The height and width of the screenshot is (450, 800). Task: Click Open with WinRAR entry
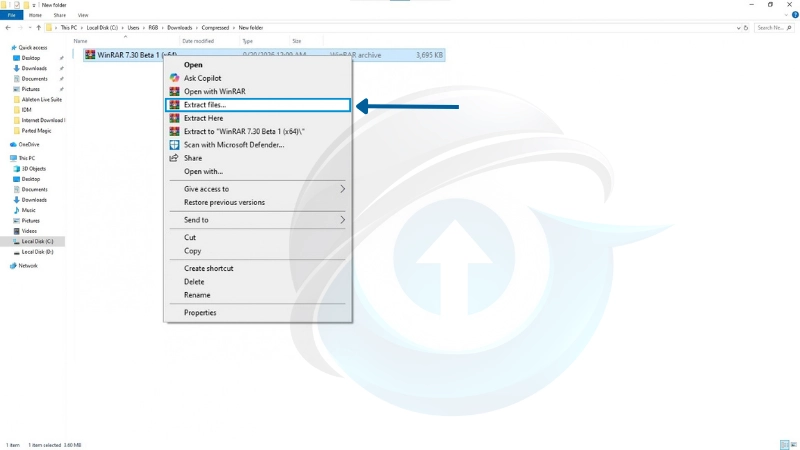click(258, 91)
